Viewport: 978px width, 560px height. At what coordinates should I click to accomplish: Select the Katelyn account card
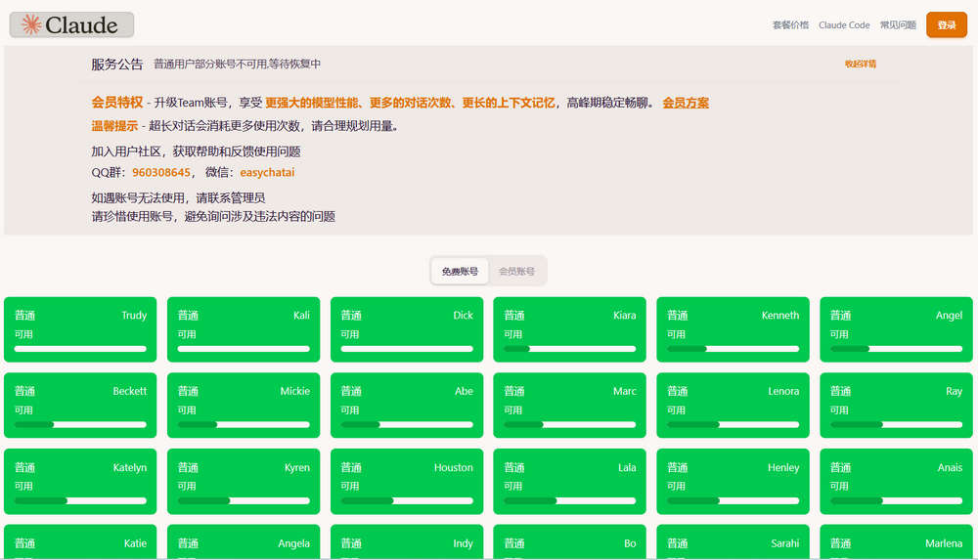[80, 482]
